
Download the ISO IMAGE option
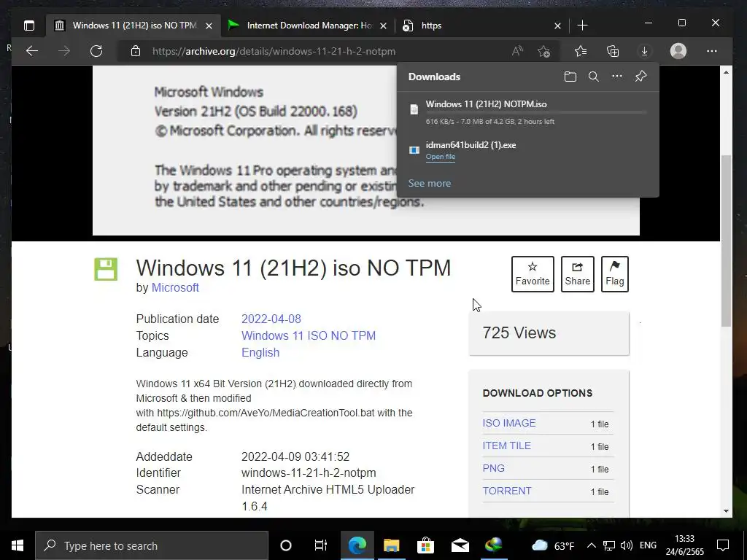coord(508,423)
